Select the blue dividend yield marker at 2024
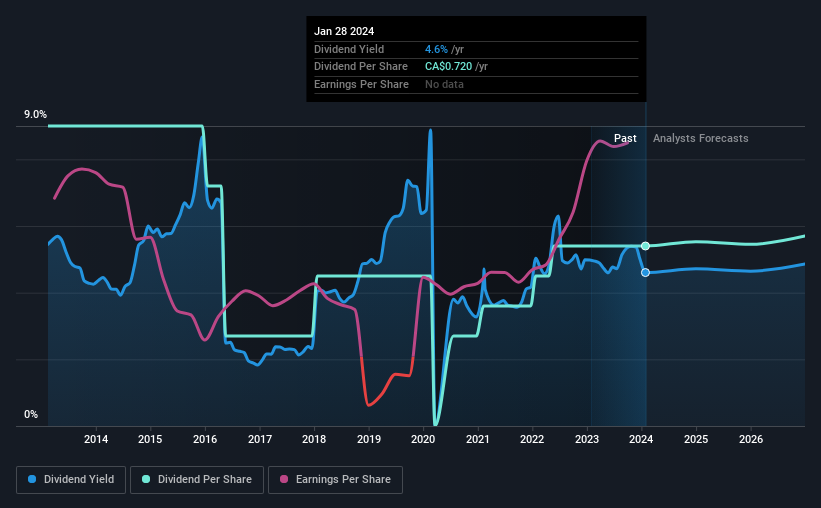This screenshot has height=508, width=821. pyautogui.click(x=646, y=272)
